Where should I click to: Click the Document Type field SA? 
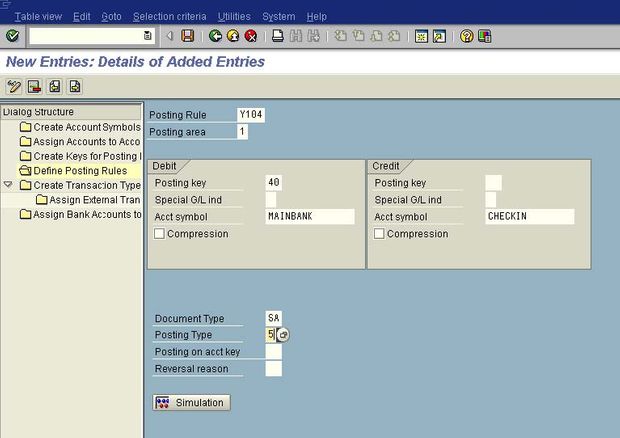click(x=274, y=318)
